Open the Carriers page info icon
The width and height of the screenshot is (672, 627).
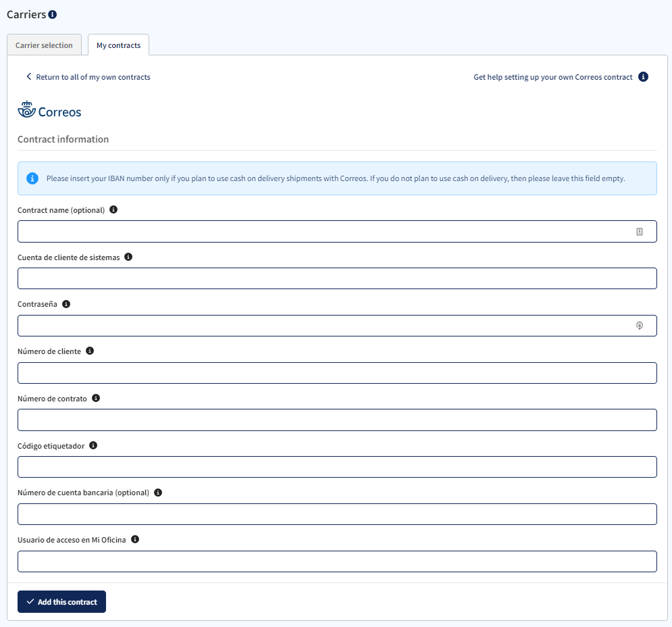(53, 14)
